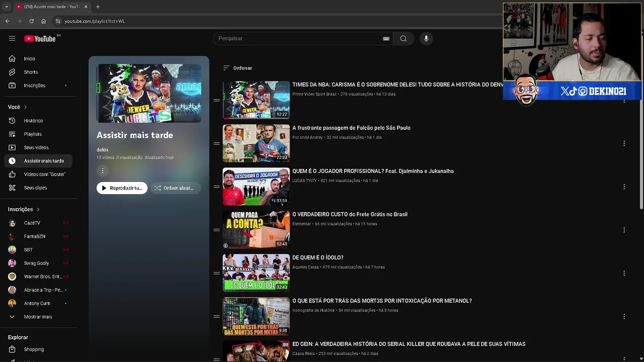This screenshot has width=644, height=362.
Task: Open options menu for QUEM É O JOGADOR video
Action: click(624, 187)
